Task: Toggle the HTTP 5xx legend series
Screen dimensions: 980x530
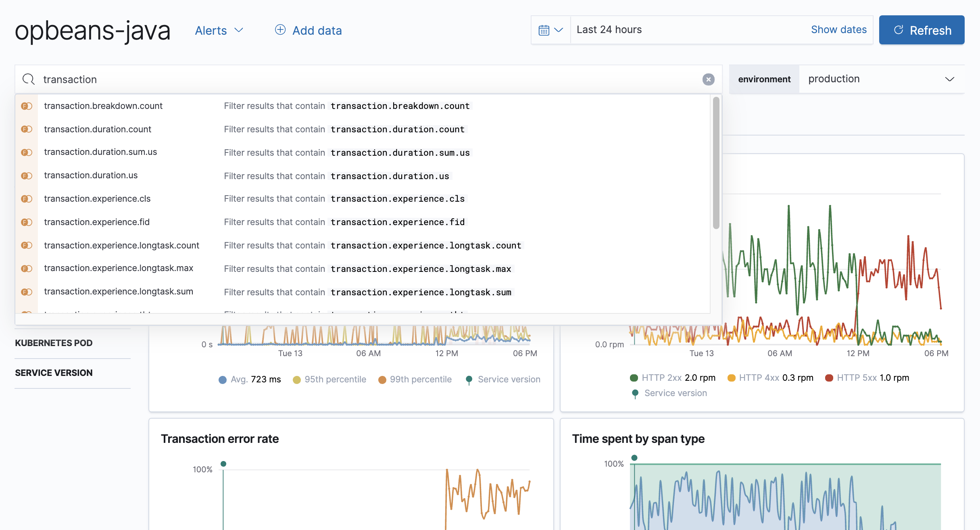Action: point(857,378)
